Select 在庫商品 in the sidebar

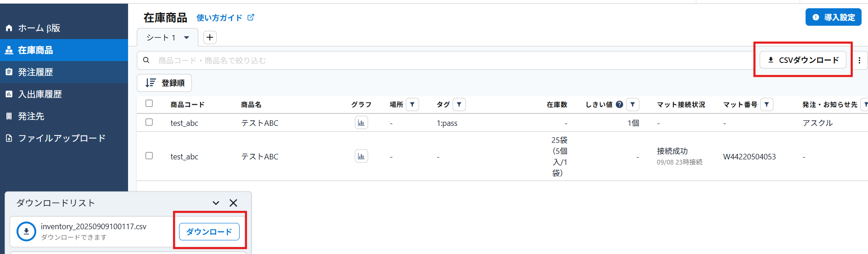pyautogui.click(x=64, y=50)
